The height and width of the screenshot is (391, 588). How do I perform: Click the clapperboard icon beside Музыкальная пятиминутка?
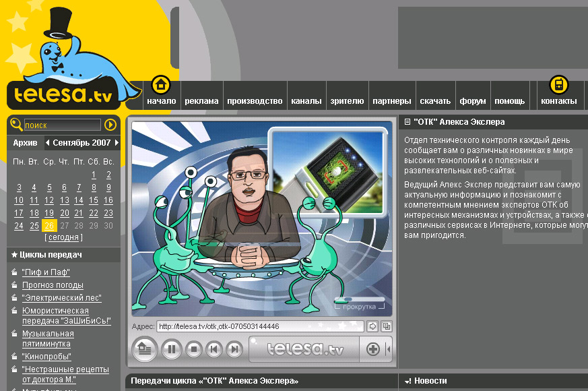[14, 333]
